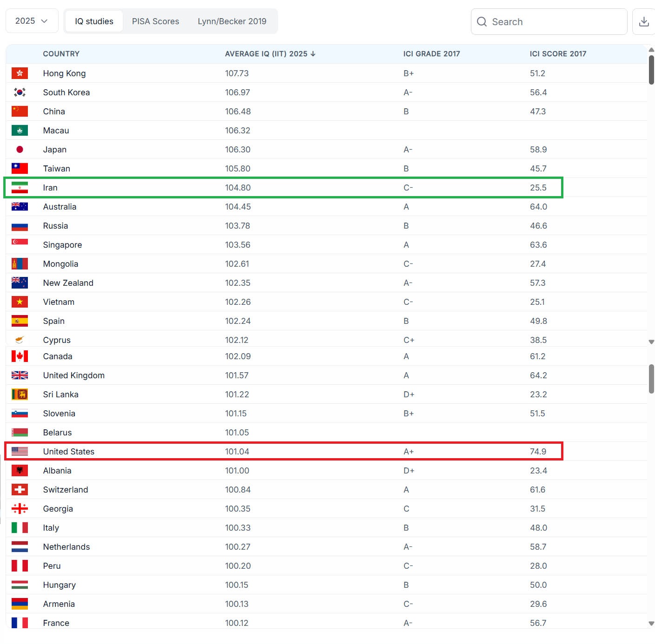Click the France country name
Screen dimensions: 655x644
(56, 623)
